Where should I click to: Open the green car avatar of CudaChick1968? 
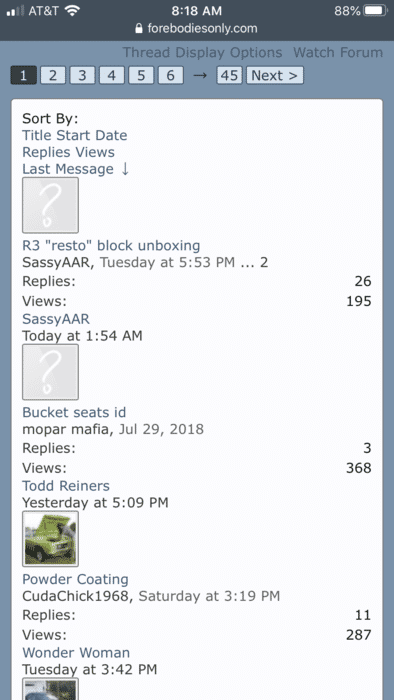coord(50,539)
